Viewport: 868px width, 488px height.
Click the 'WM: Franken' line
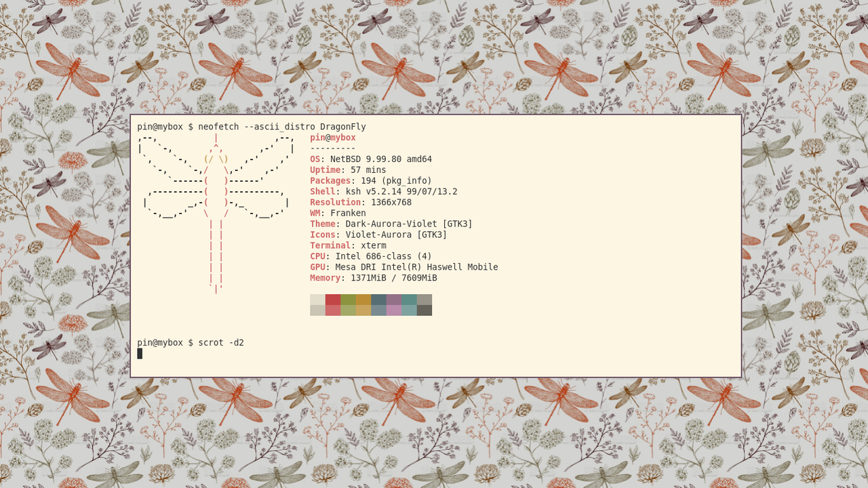[338, 213]
